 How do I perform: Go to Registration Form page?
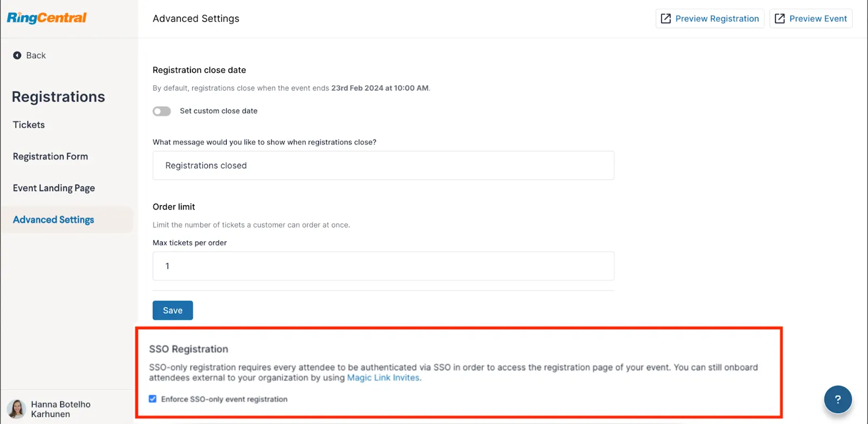click(50, 156)
